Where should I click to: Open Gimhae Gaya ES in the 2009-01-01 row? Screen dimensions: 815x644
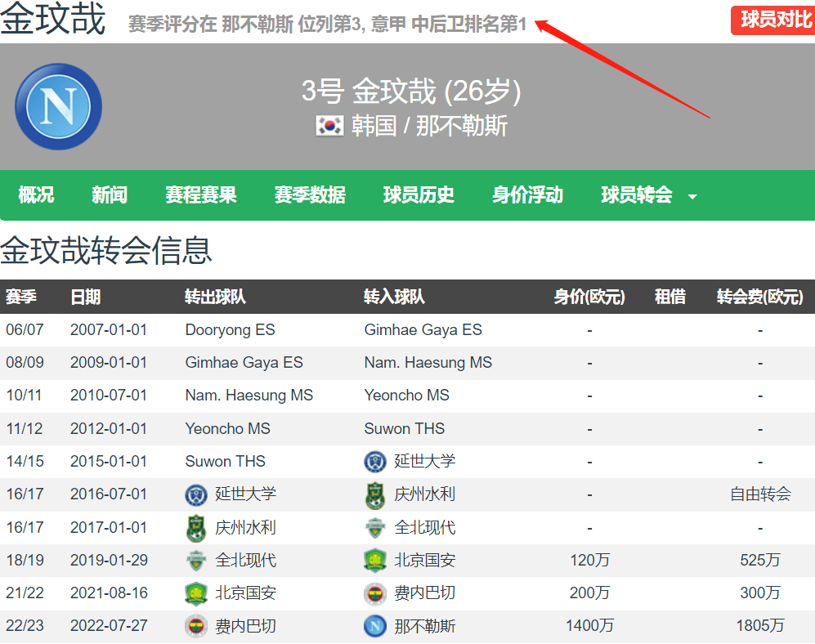(244, 363)
